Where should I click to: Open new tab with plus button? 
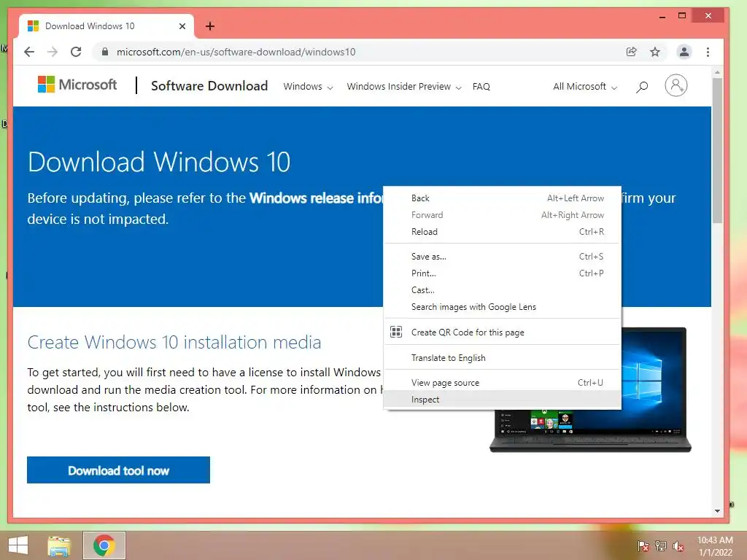click(x=210, y=26)
